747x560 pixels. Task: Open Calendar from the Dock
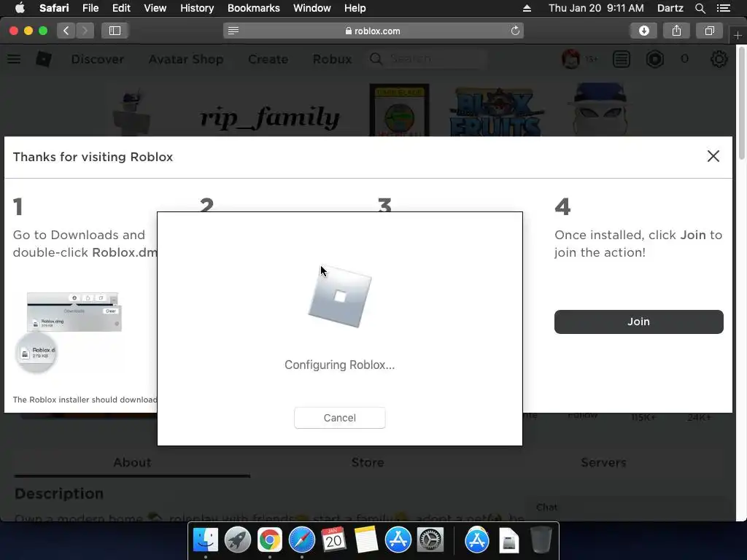tap(333, 540)
